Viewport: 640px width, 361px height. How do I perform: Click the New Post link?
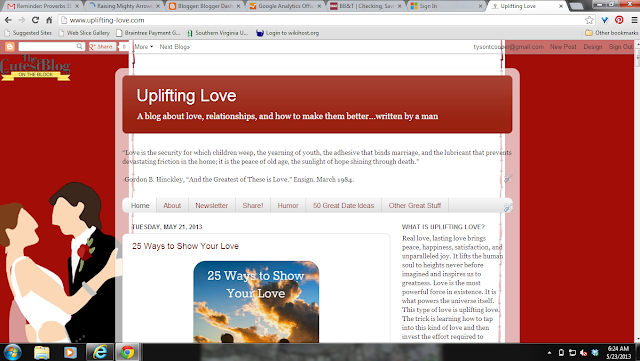[563, 47]
